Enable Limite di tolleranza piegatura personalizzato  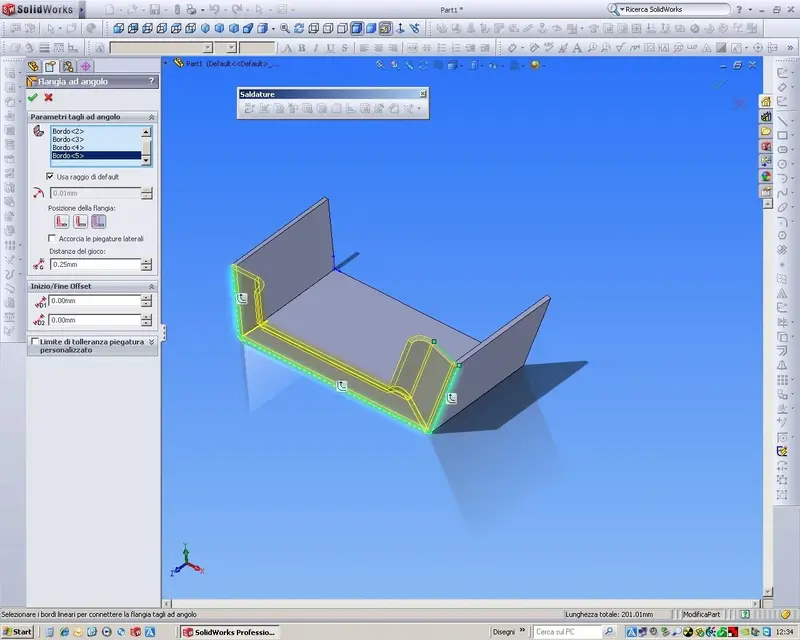click(x=35, y=341)
